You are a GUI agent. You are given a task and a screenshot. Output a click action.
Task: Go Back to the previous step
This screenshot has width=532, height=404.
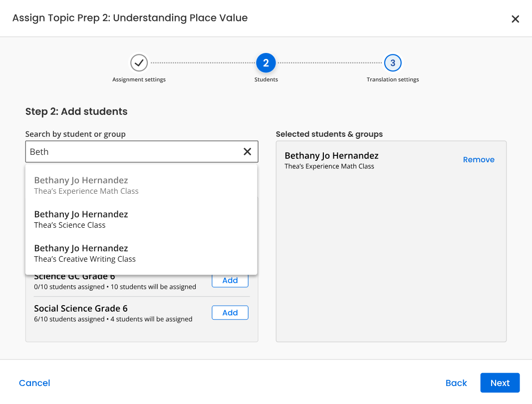(456, 383)
